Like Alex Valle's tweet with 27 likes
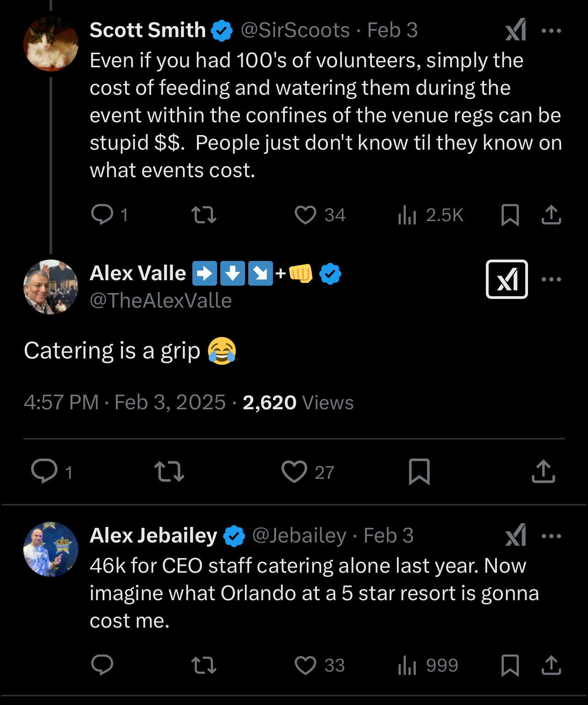 (294, 472)
